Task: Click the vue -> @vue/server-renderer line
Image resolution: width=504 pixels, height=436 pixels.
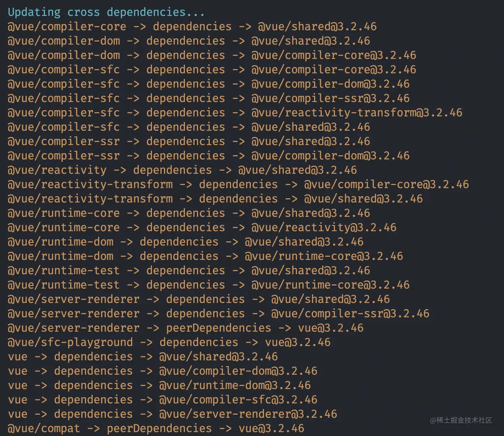Action: [x=172, y=414]
